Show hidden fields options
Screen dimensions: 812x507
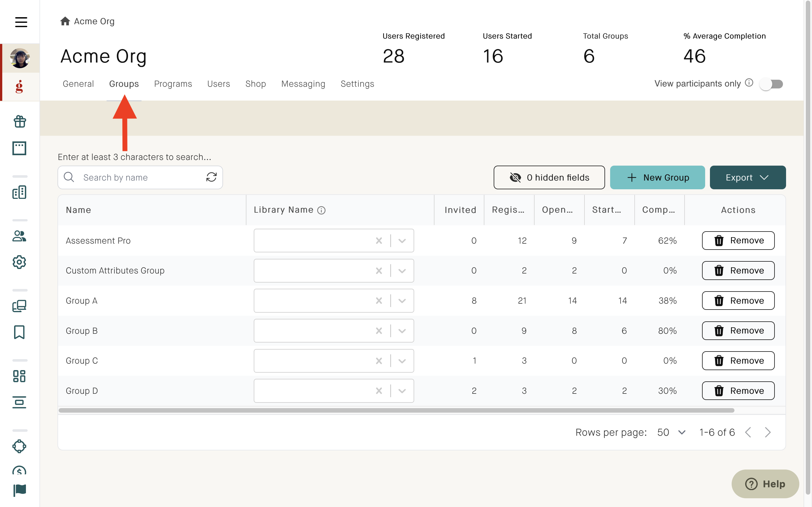click(549, 177)
